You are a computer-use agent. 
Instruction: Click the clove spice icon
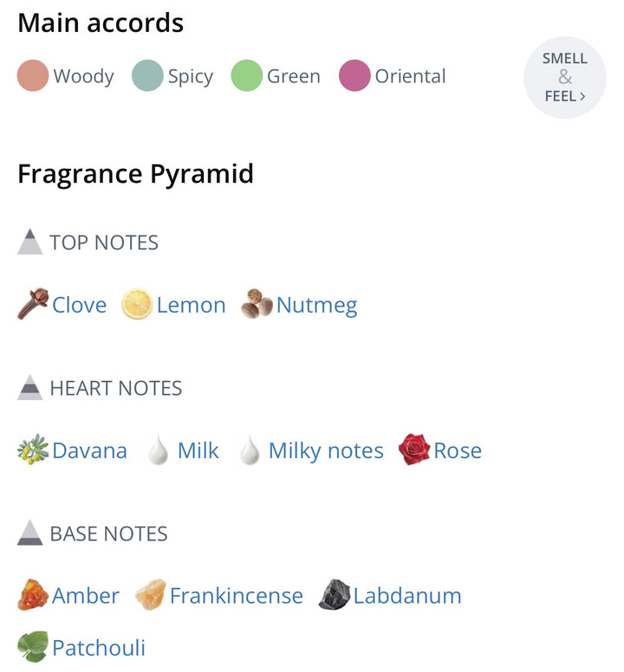[33, 304]
